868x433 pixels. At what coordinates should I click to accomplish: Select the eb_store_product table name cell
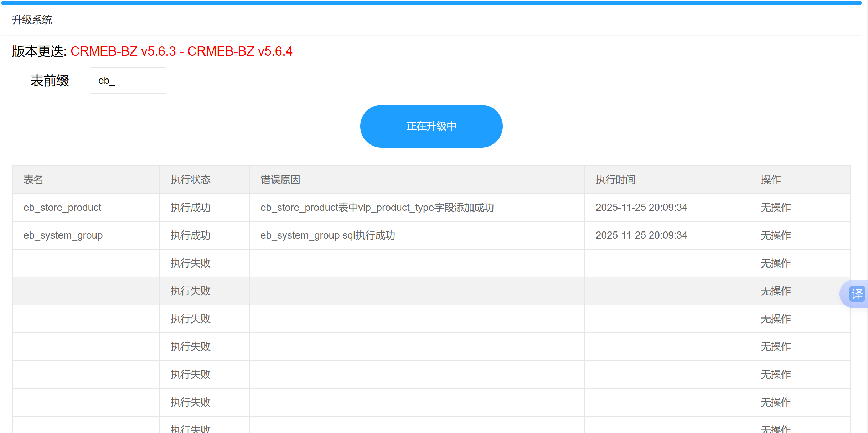[62, 208]
